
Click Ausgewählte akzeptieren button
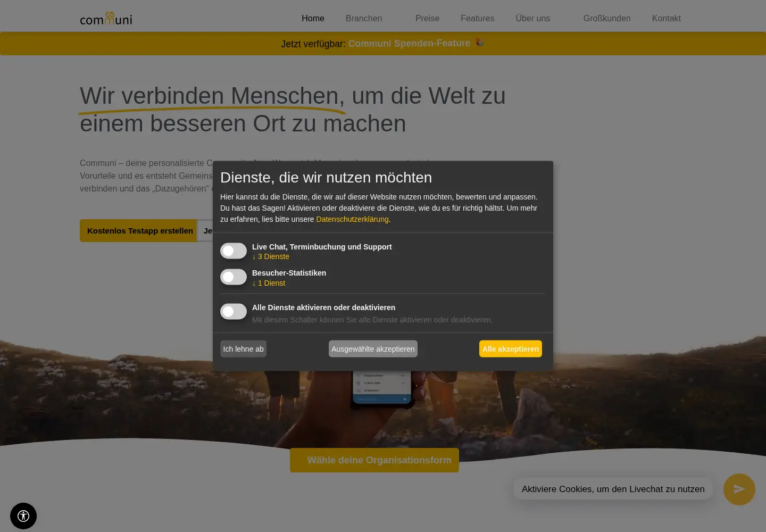click(373, 349)
